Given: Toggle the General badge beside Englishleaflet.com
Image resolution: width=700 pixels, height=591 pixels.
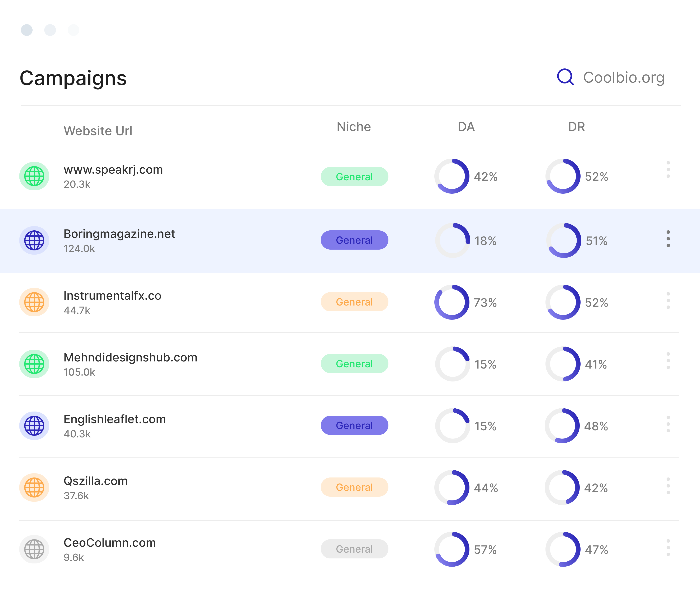Looking at the screenshot, I should pyautogui.click(x=354, y=426).
